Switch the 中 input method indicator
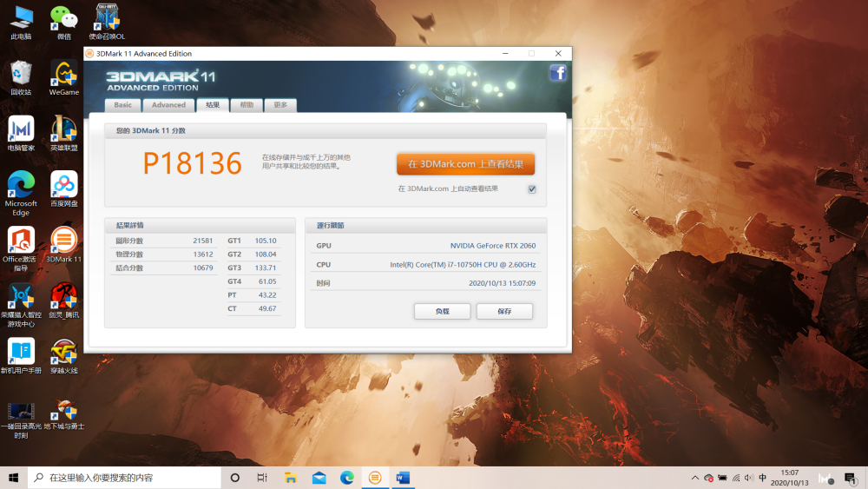The width and height of the screenshot is (868, 489). [763, 478]
